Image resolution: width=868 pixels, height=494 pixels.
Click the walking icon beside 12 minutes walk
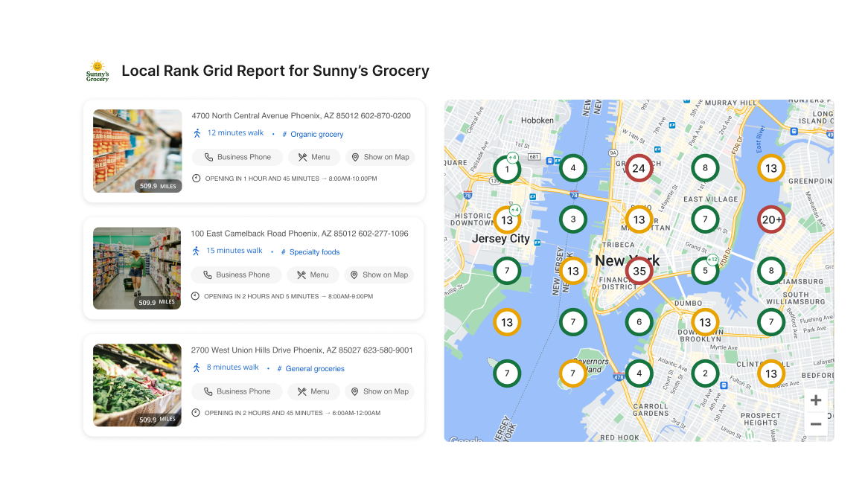(x=197, y=133)
